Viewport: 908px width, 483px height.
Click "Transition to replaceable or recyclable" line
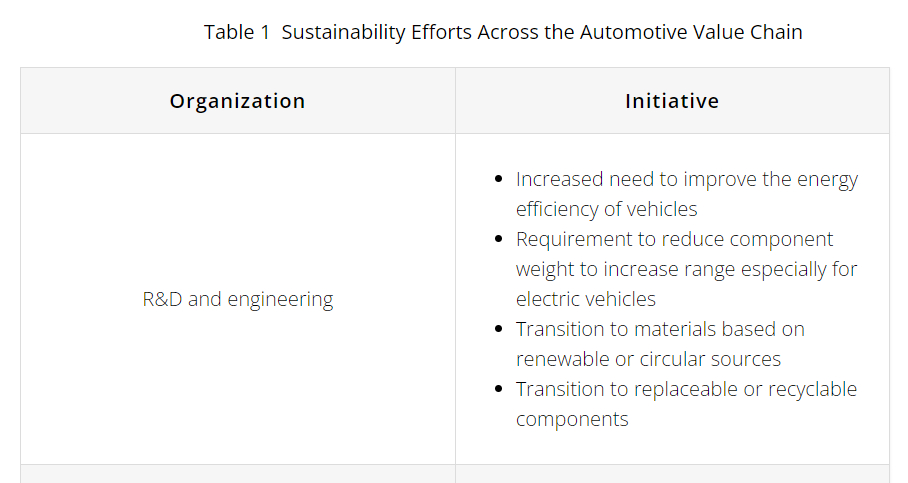686,389
